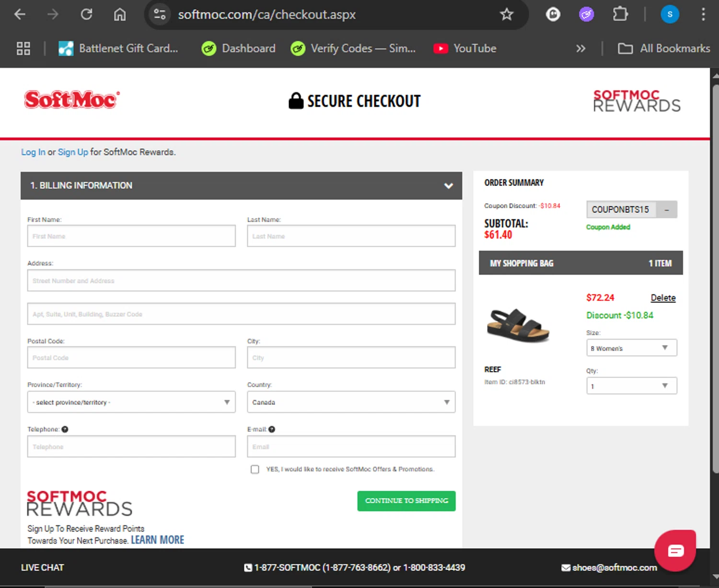Reload the checkout page
This screenshot has width=719, height=588.
pyautogui.click(x=86, y=14)
